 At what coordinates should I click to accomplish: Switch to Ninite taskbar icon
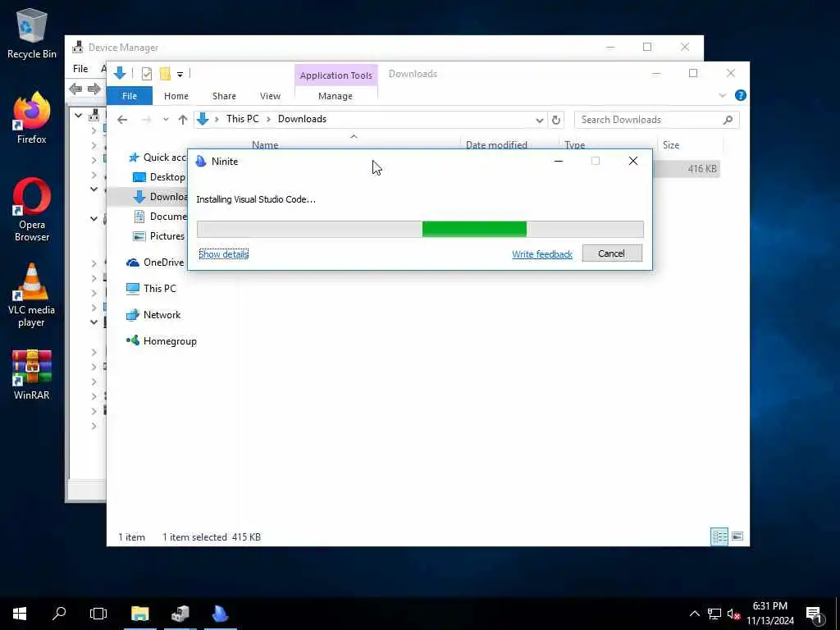(220, 614)
